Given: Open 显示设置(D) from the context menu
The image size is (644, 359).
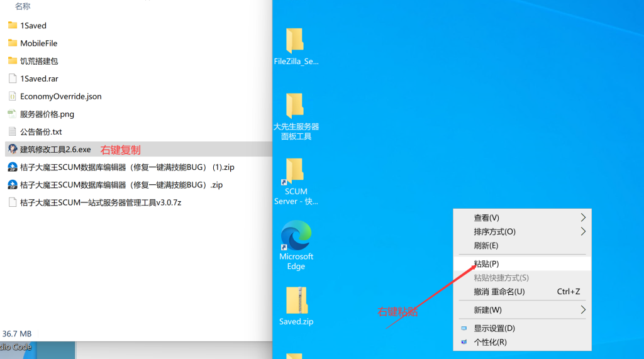Looking at the screenshot, I should click(494, 328).
